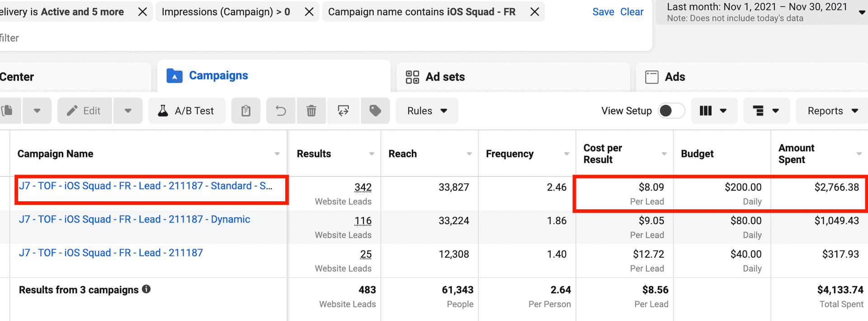This screenshot has width=868, height=321.
Task: Open the J7 iOS Squad FR Dynamic campaign
Action: pos(134,219)
